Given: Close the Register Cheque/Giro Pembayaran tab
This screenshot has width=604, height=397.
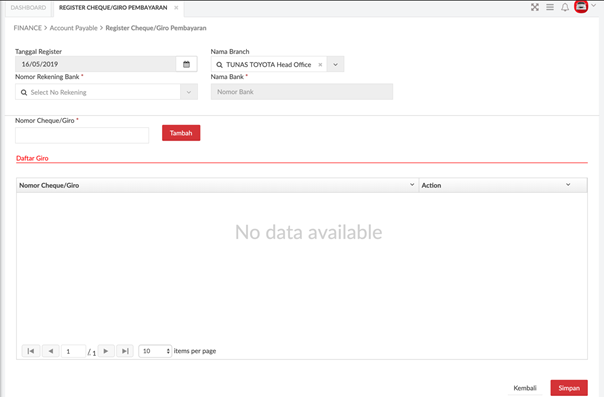Looking at the screenshot, I should coord(176,8).
